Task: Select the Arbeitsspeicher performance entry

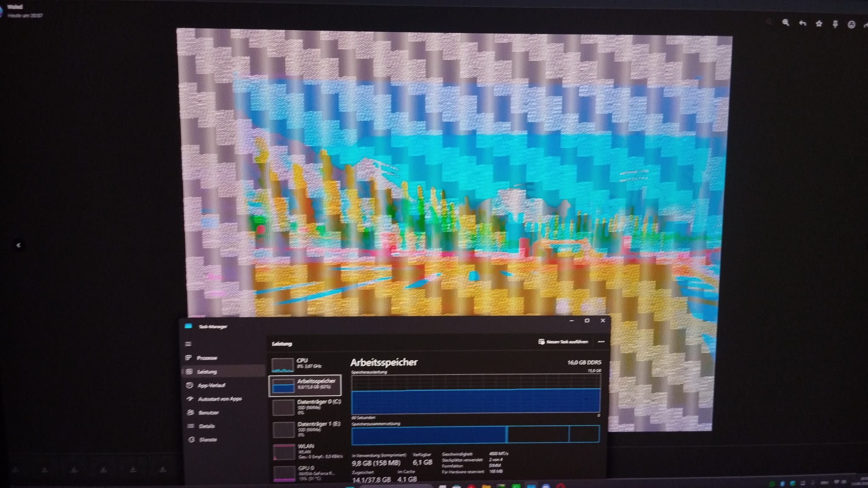Action: (305, 385)
